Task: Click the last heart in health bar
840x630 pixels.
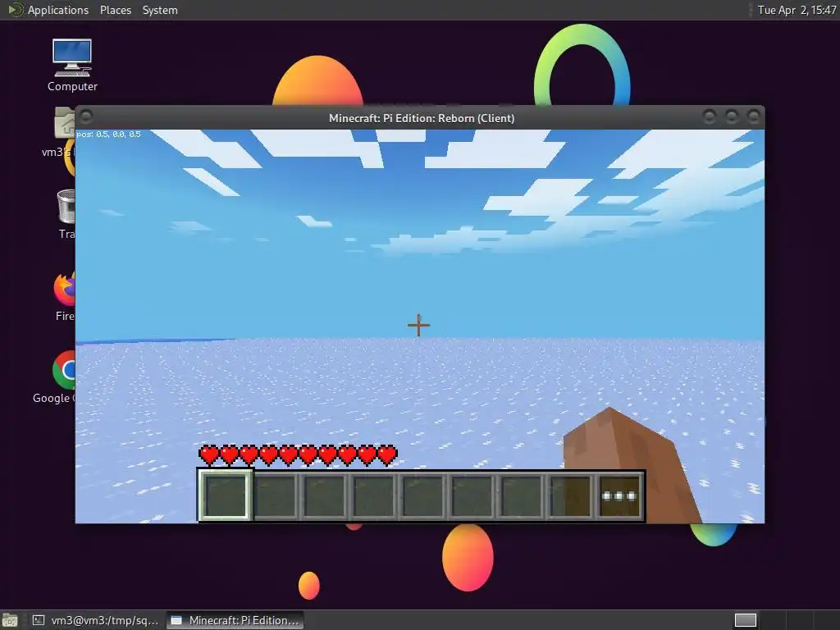Action: pyautogui.click(x=387, y=454)
